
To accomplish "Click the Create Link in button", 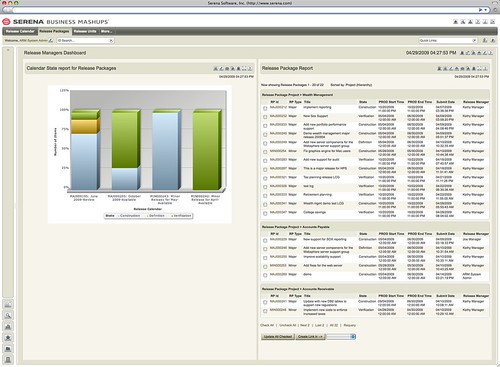I will (310, 337).
